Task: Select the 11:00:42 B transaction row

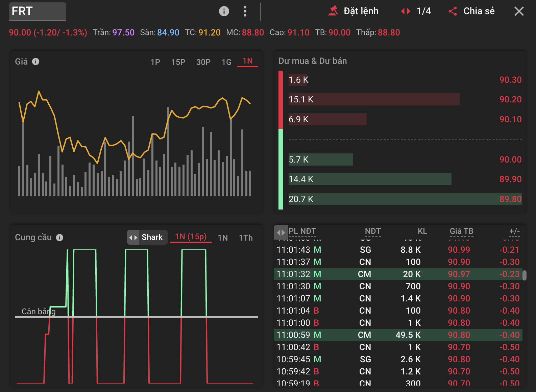Action: coord(398,347)
